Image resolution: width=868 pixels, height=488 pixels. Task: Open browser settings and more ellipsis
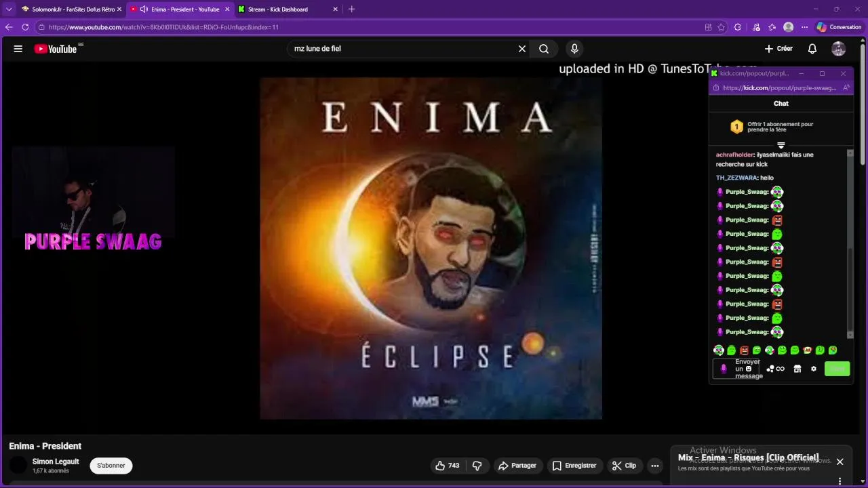tap(805, 27)
